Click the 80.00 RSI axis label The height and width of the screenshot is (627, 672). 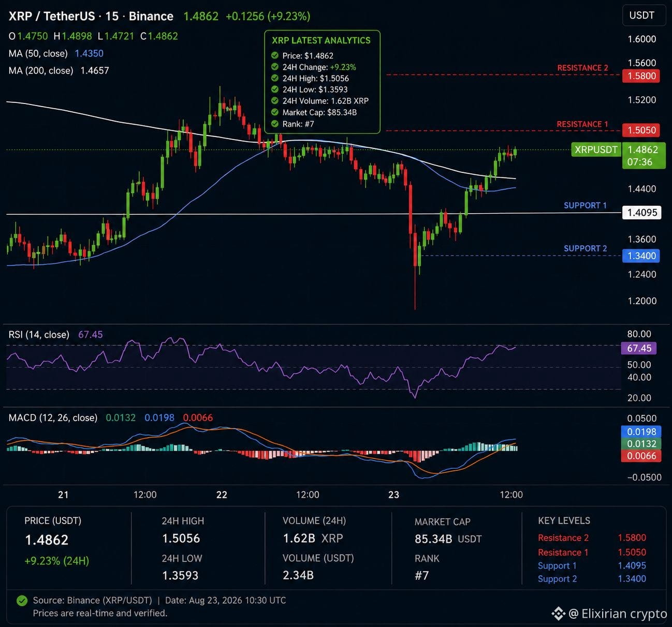coord(639,334)
